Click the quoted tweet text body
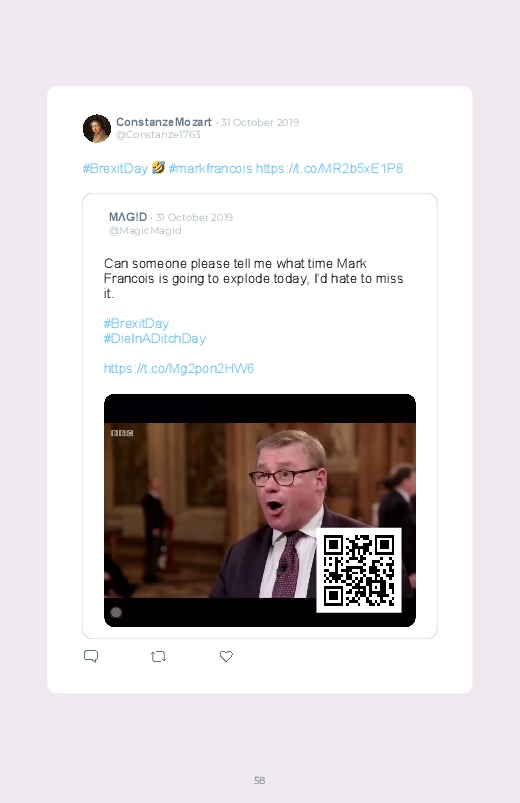Image resolution: width=520 pixels, height=803 pixels. coord(254,279)
